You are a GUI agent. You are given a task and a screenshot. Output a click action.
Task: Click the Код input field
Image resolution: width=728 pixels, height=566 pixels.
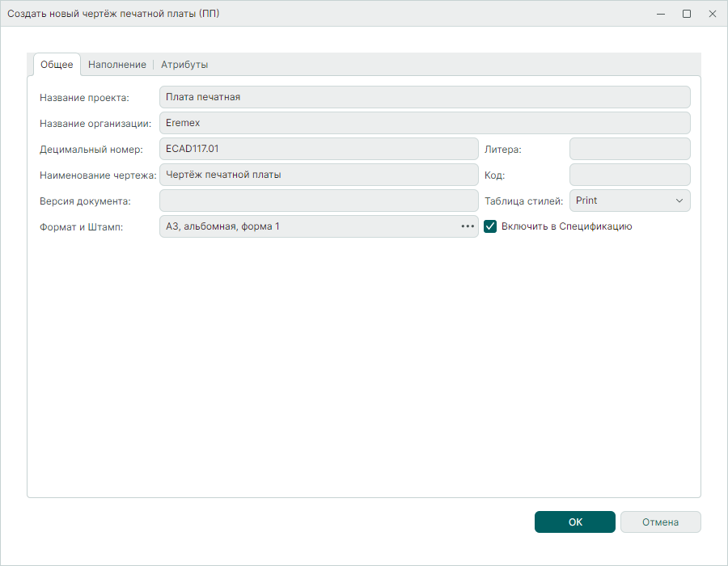pos(630,175)
